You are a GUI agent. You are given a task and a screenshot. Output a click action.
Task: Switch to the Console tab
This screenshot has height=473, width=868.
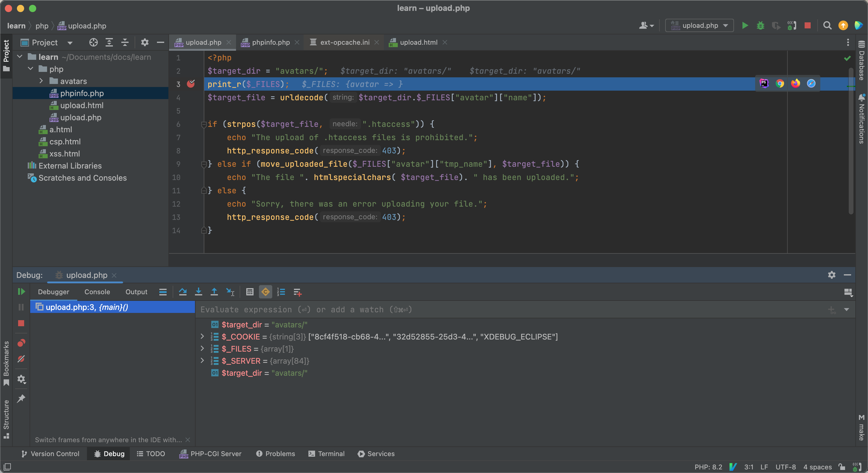[x=97, y=291]
